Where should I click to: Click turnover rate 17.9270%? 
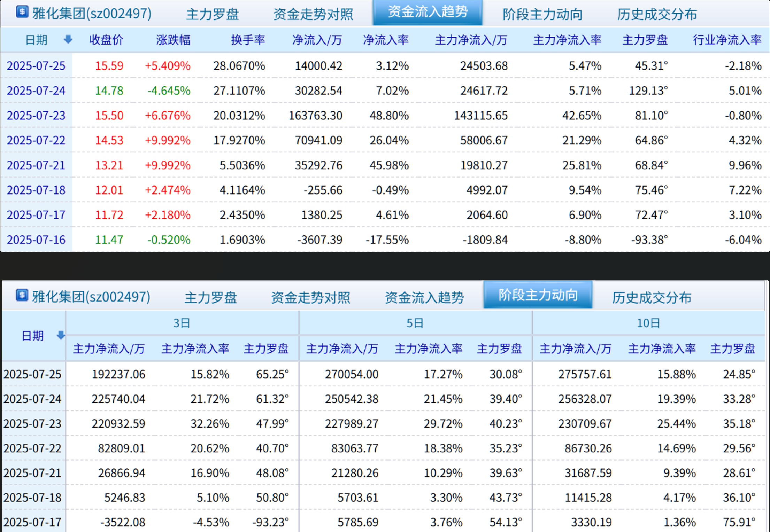(239, 140)
